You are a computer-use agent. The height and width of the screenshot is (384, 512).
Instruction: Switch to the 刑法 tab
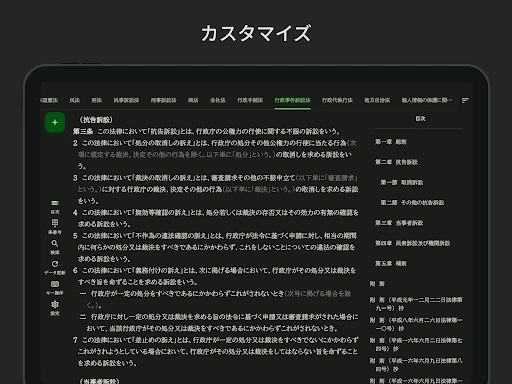[x=97, y=100]
